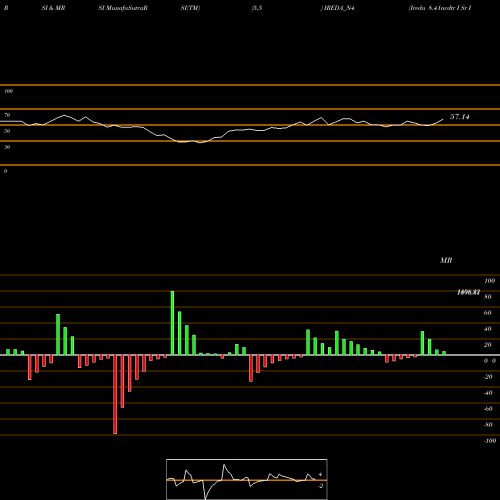The height and width of the screenshot is (500, 500).
Task: Click the -80 label on MR axis
Action: click(488, 425)
